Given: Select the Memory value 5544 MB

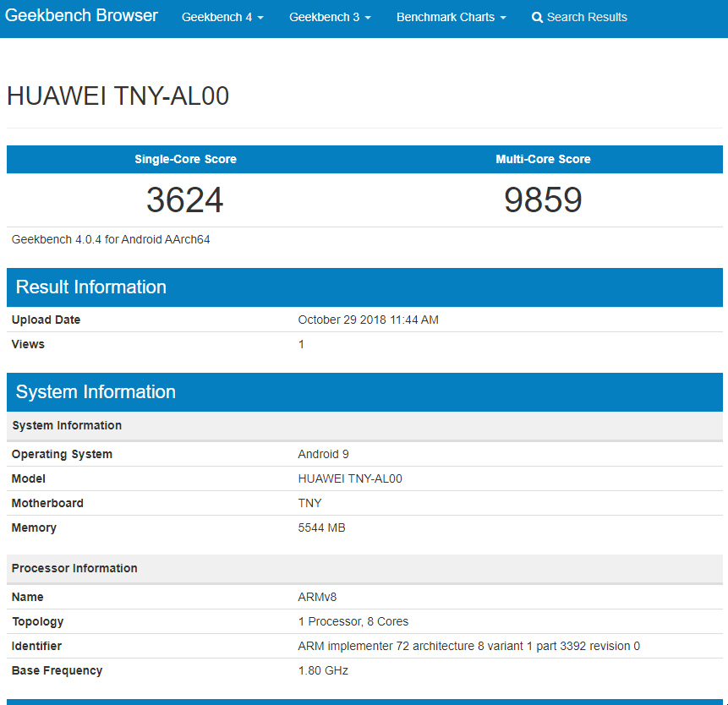Looking at the screenshot, I should (x=322, y=527).
